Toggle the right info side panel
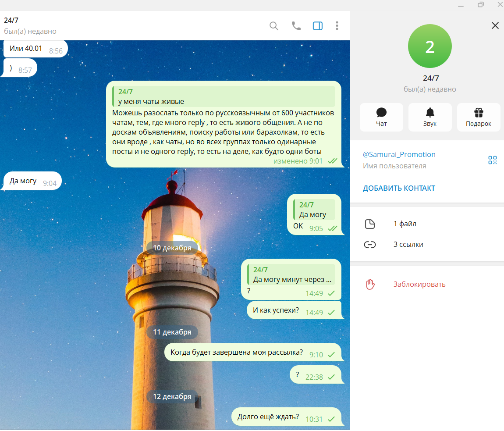The height and width of the screenshot is (431, 504). (x=318, y=26)
